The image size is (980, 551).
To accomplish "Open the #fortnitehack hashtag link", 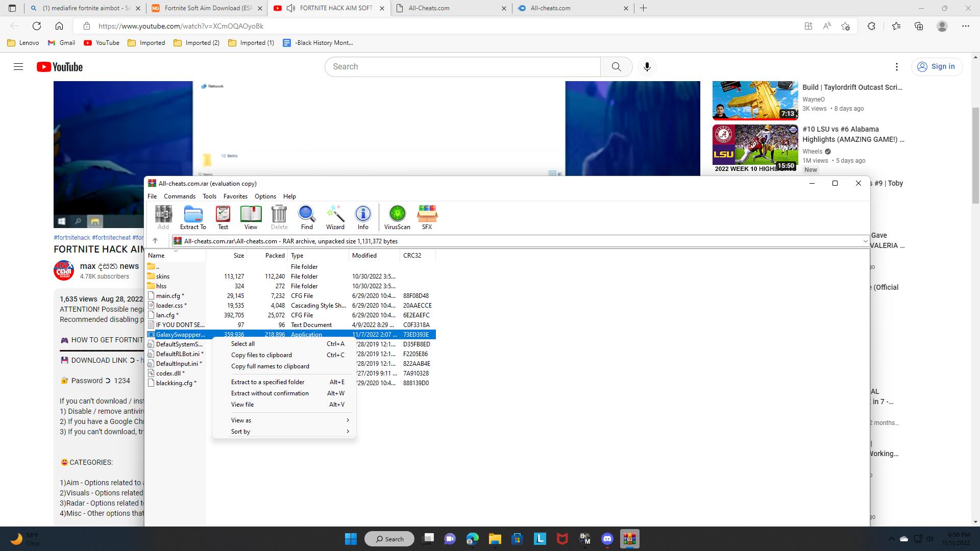I will pyautogui.click(x=72, y=238).
